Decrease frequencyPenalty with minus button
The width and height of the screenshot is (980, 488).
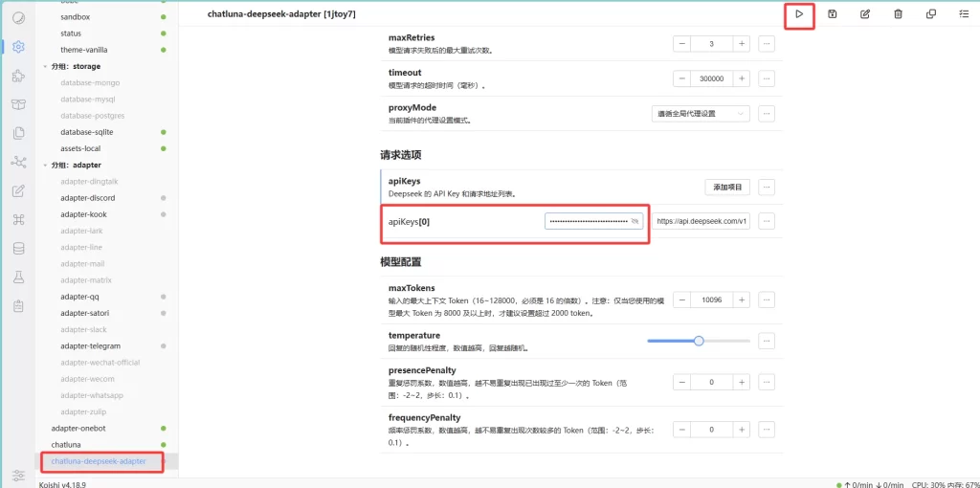[681, 430]
